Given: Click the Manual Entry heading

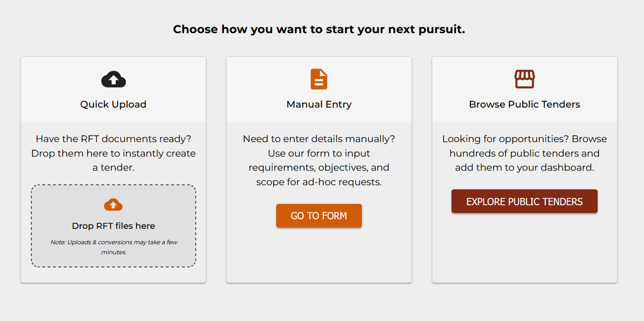Looking at the screenshot, I should click(318, 104).
